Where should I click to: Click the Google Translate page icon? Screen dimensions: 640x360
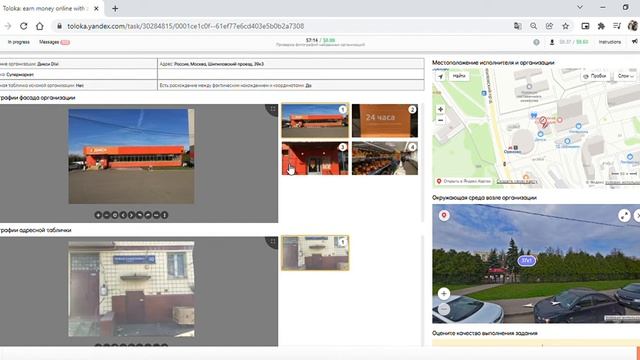518,26
